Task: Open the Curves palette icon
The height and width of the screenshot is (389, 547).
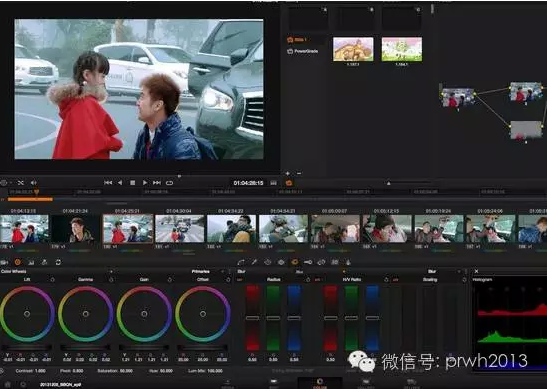Action: [241, 262]
